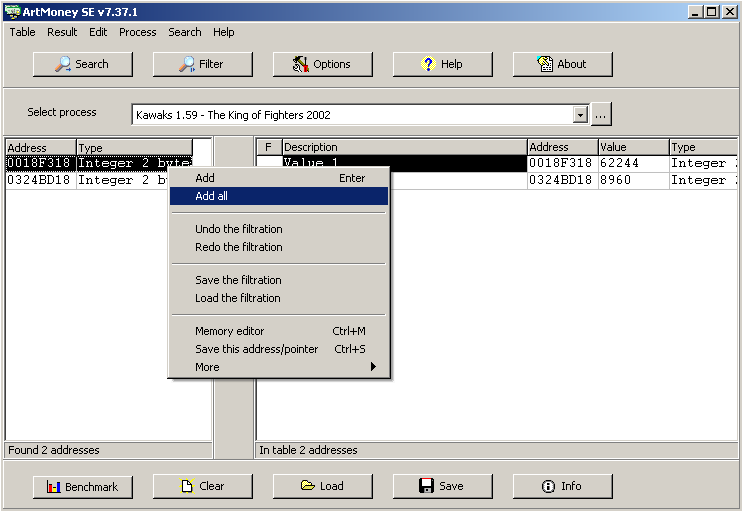This screenshot has width=742, height=511.
Task: Run the Benchmark button
Action: click(x=82, y=486)
